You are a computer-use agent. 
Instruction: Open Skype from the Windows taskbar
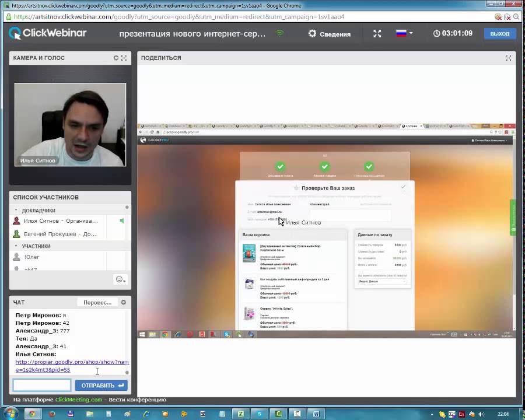click(x=259, y=414)
